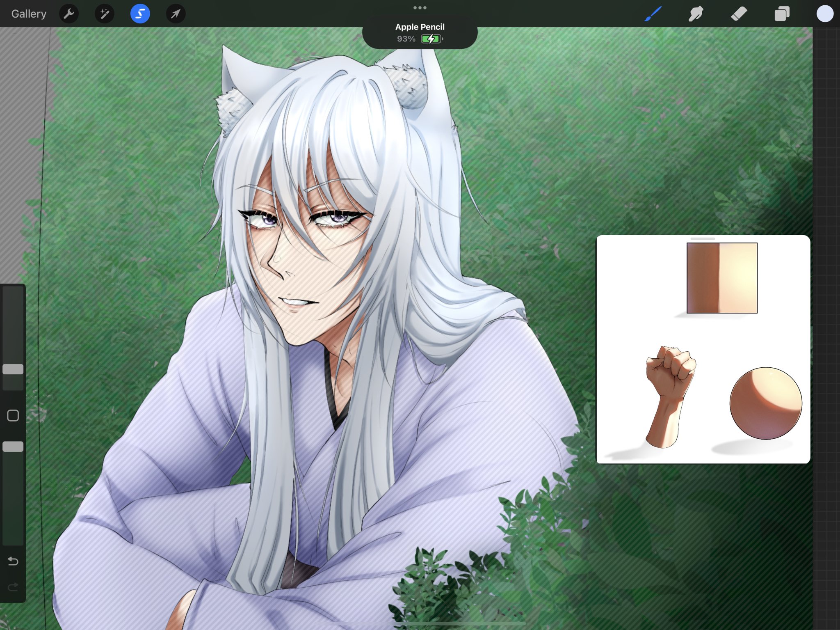Click the brush size slider handle
The width and height of the screenshot is (840, 630).
(x=13, y=369)
